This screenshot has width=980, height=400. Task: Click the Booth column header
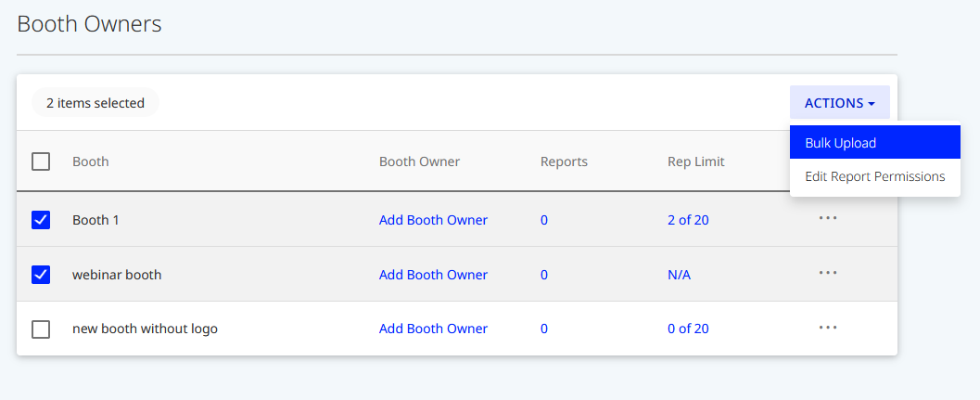[91, 161]
